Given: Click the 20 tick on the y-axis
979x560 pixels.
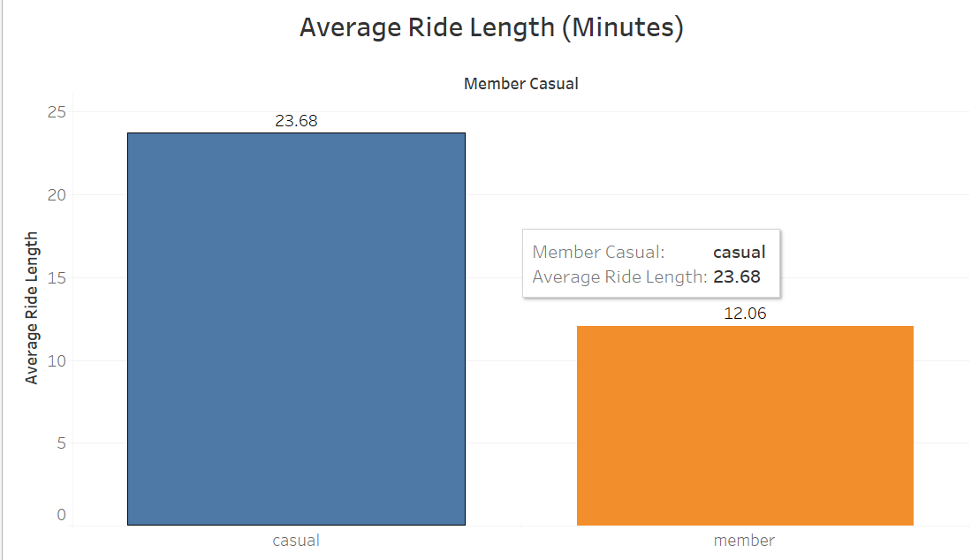Looking at the screenshot, I should click(x=57, y=195).
